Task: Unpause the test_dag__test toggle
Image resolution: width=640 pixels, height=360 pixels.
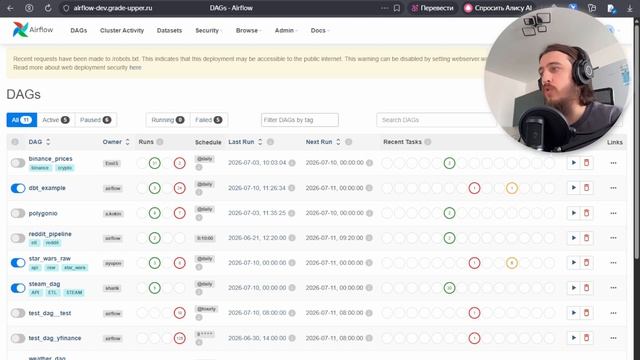Action: 18,313
